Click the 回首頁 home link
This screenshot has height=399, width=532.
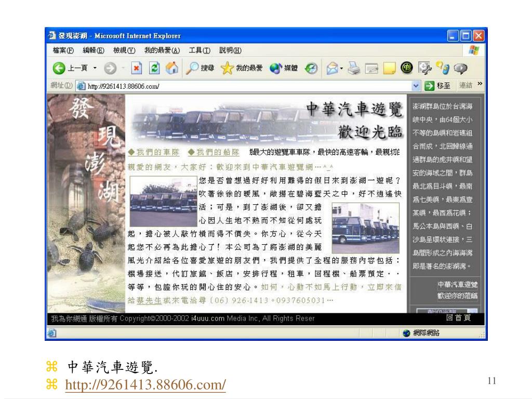pyautogui.click(x=458, y=318)
